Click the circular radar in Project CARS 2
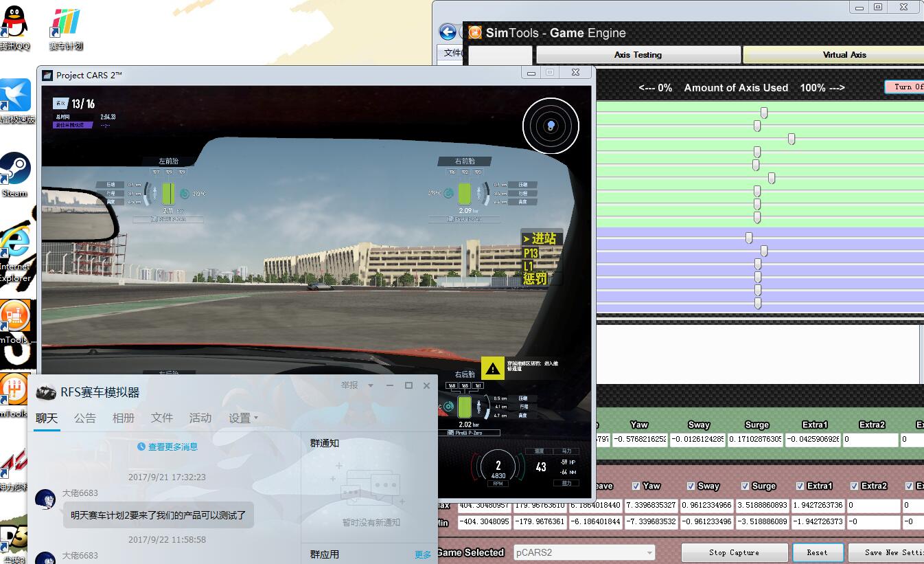The image size is (924, 564). point(551,126)
